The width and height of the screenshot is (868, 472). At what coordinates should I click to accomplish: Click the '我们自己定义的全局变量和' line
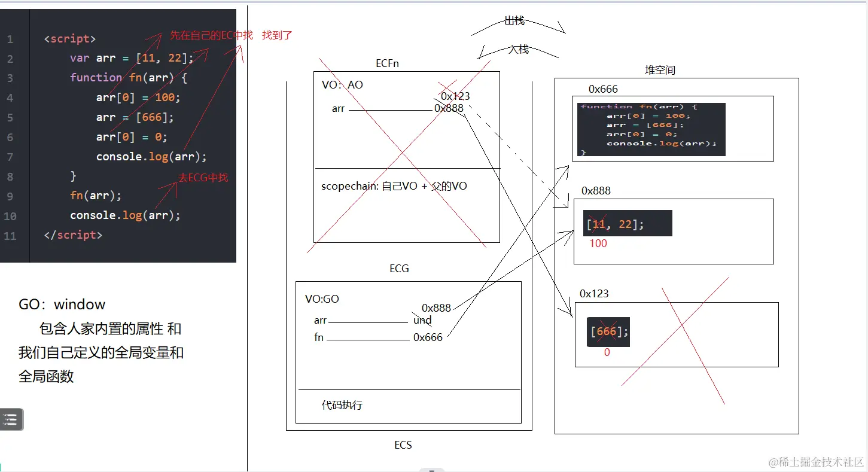101,352
